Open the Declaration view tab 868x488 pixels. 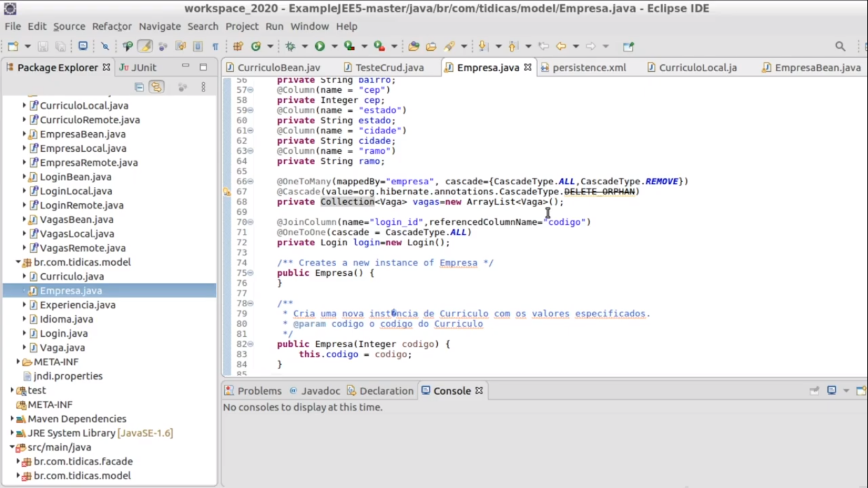click(380, 391)
